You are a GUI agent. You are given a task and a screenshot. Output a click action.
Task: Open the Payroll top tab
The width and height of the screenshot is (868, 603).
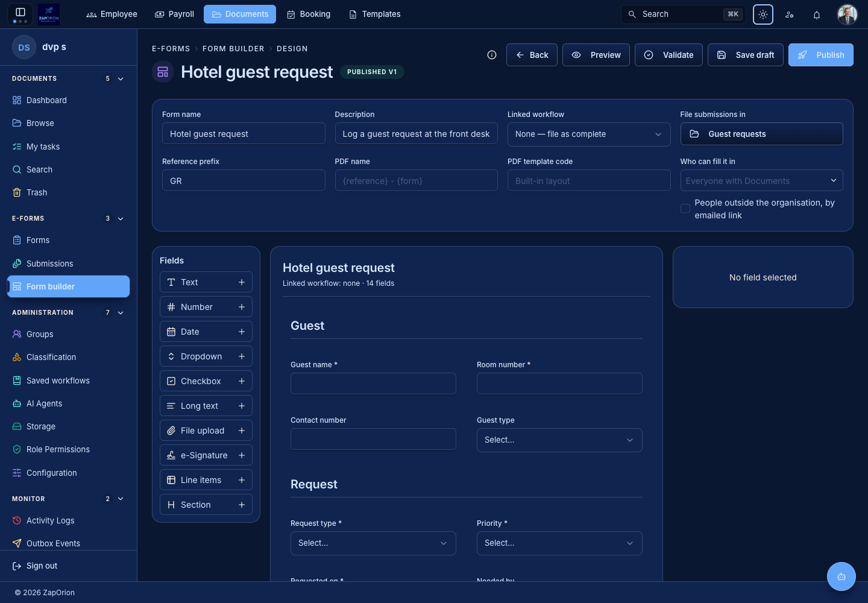pos(175,14)
